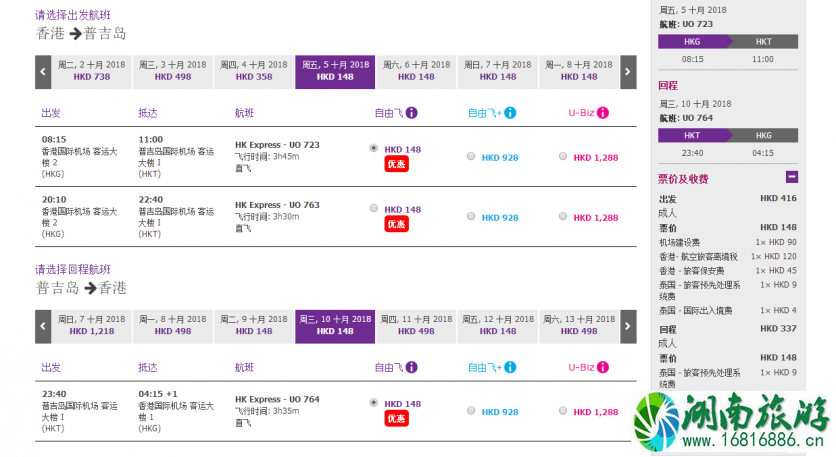Choose departure date 周六 6 十月 HKD 148
This screenshot has height=457, width=836.
(x=416, y=71)
